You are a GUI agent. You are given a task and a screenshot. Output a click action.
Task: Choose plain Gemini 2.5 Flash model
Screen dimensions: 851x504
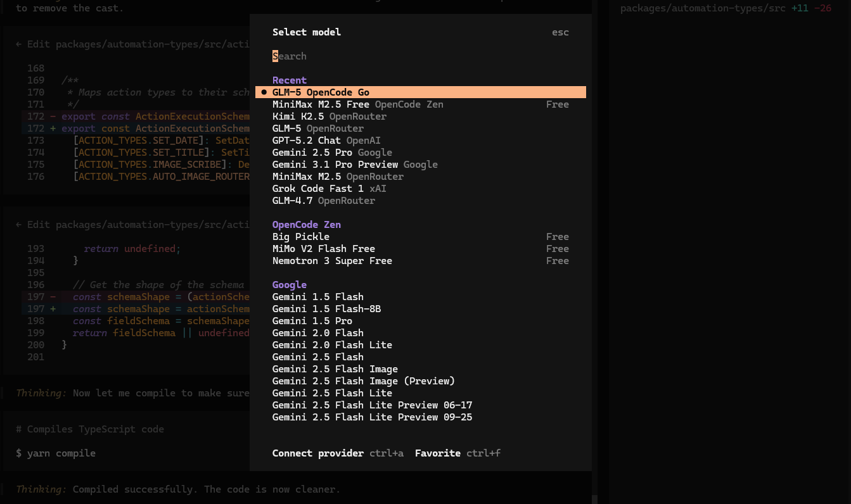pos(421,357)
